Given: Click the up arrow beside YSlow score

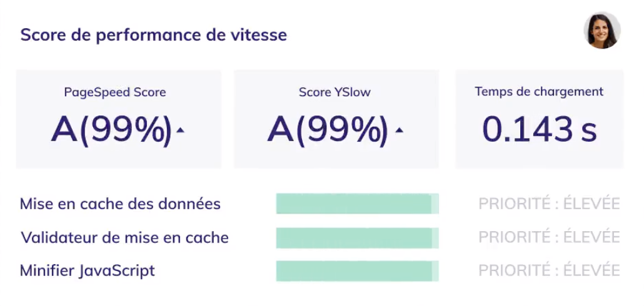Looking at the screenshot, I should click(x=399, y=131).
